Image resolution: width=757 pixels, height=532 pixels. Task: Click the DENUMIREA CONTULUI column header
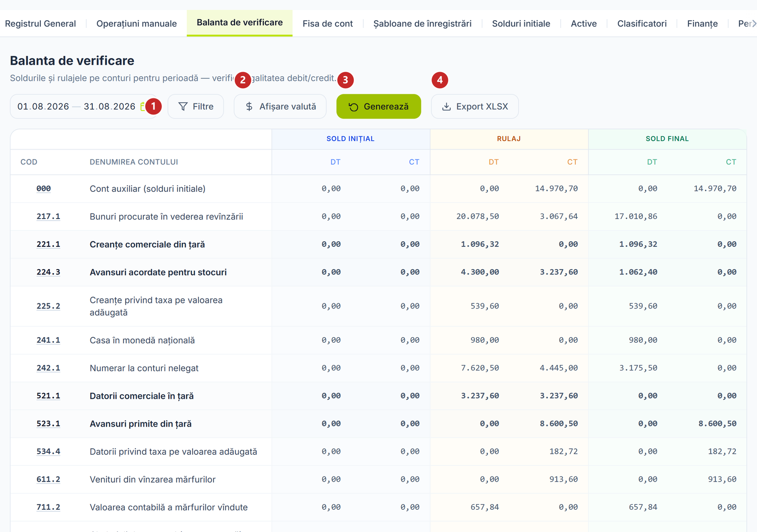[134, 162]
